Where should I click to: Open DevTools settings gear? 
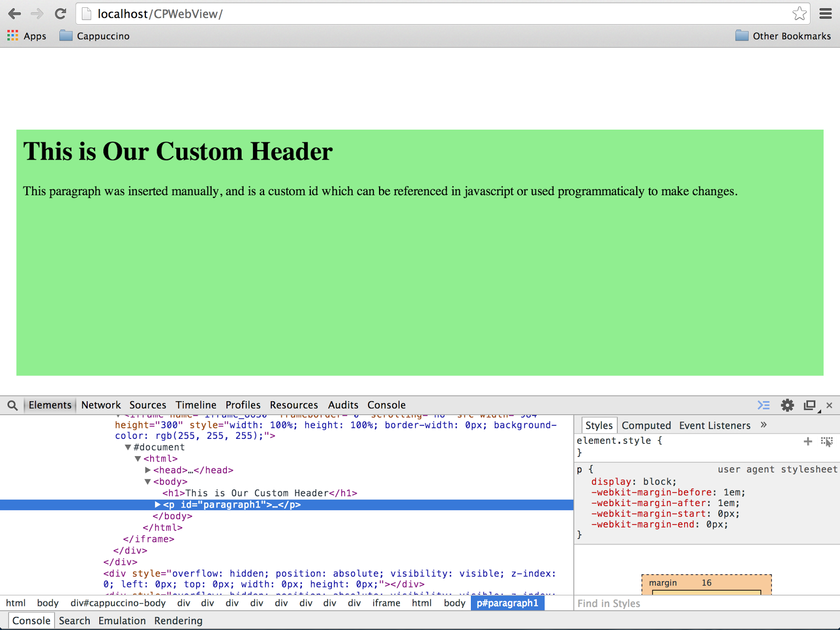pyautogui.click(x=787, y=405)
